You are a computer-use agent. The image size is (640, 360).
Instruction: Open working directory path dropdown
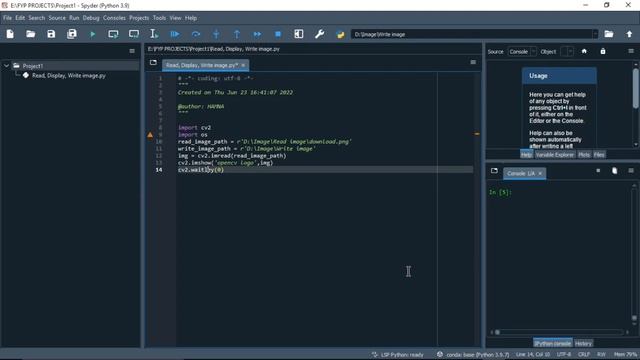595,34
